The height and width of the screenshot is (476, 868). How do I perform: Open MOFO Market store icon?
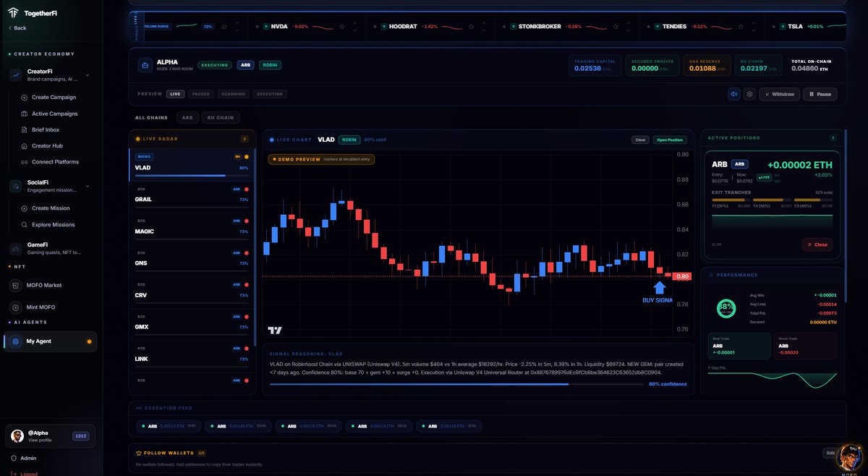(15, 285)
